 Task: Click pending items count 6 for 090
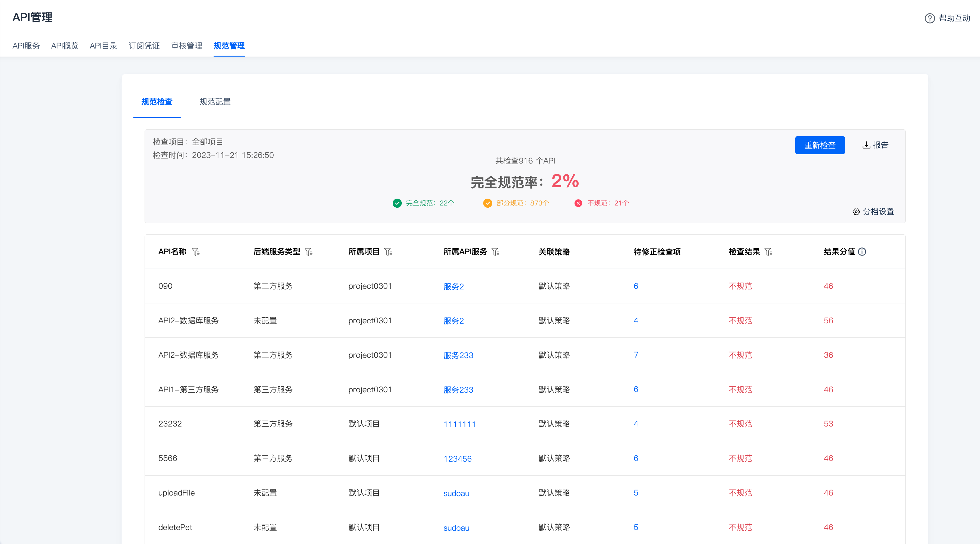tap(636, 286)
